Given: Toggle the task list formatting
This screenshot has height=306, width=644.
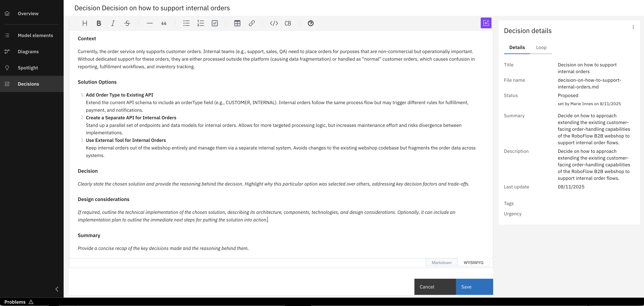Looking at the screenshot, I should click(215, 23).
